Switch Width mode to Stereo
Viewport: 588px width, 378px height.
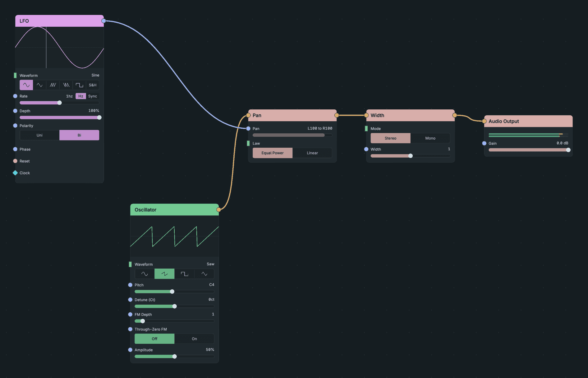[390, 138]
